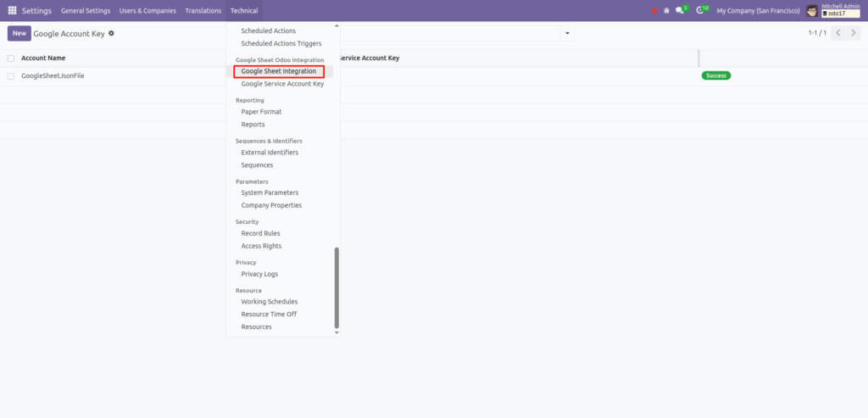Open the Translations menu
The image size is (868, 418).
coord(203,10)
